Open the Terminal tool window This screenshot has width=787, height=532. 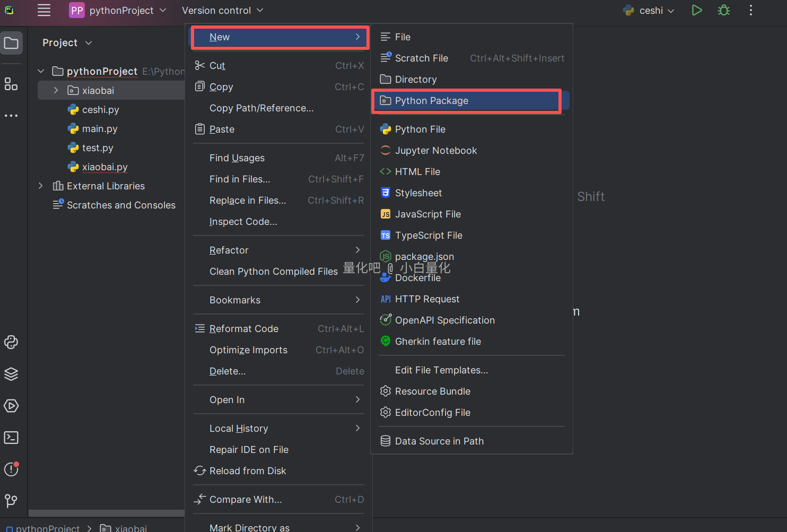(x=11, y=438)
